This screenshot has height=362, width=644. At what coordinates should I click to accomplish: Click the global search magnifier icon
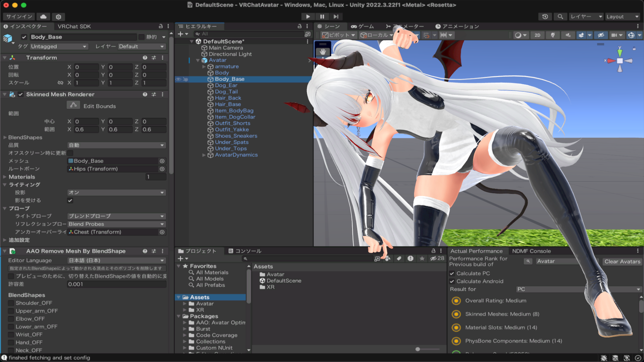560,16
